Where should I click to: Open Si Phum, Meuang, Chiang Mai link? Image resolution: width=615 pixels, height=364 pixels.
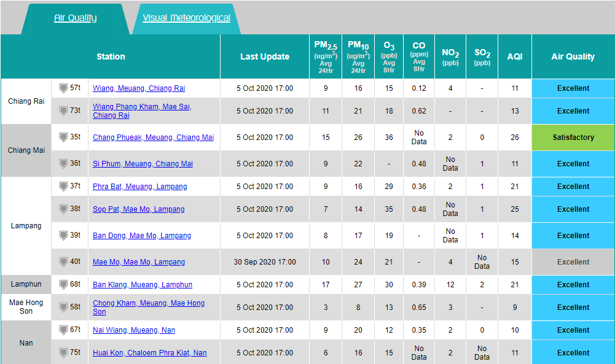click(143, 164)
